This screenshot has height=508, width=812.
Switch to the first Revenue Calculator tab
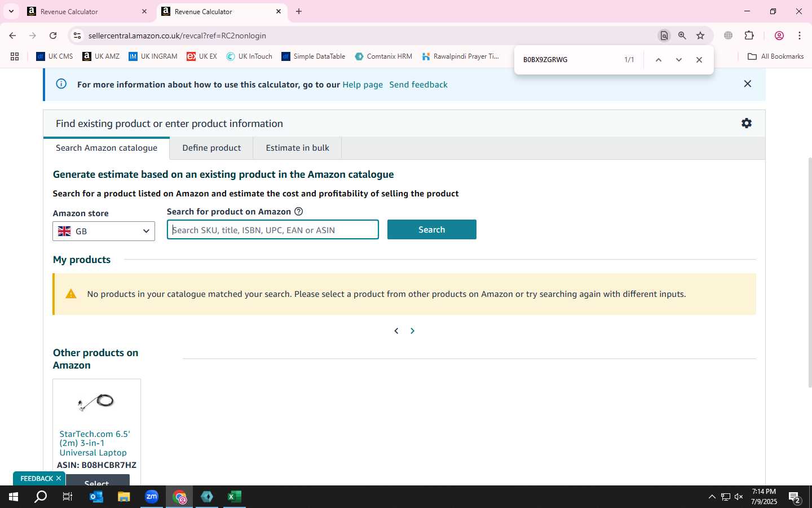(87, 11)
